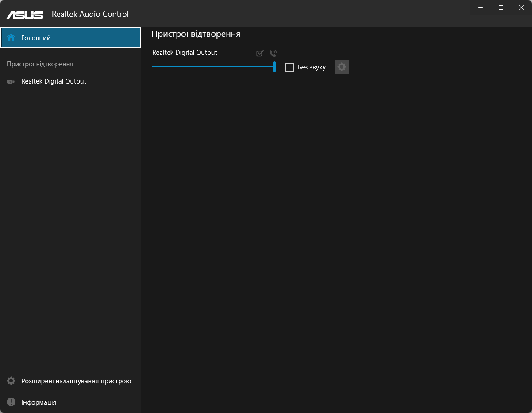
Task: Click the ASUS logo
Action: pos(25,15)
